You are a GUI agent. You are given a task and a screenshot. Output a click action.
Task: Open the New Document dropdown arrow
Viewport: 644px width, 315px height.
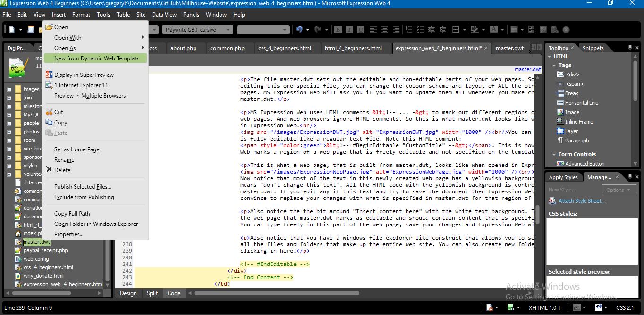[x=21, y=30]
